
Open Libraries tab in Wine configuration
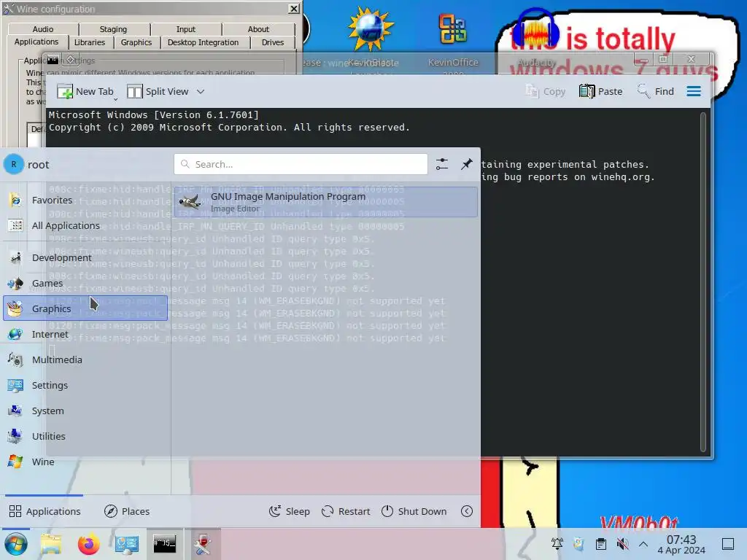(90, 42)
